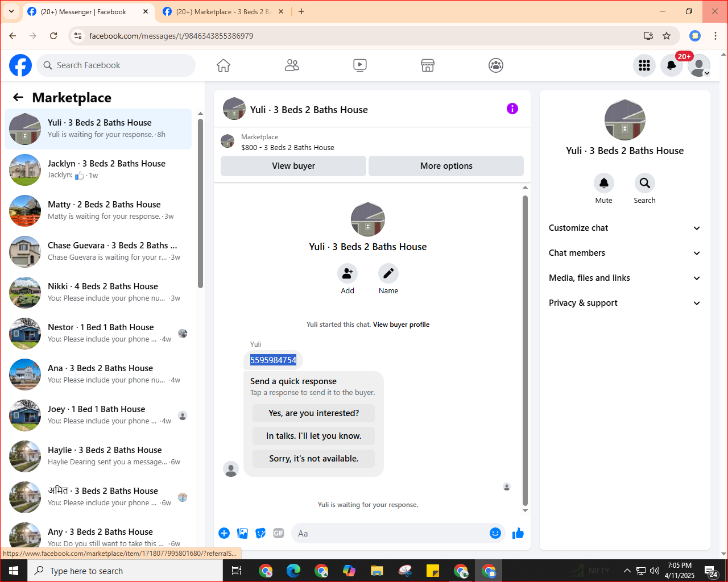Open notifications bell with 20+ badge
The width and height of the screenshot is (728, 582).
[672, 65]
